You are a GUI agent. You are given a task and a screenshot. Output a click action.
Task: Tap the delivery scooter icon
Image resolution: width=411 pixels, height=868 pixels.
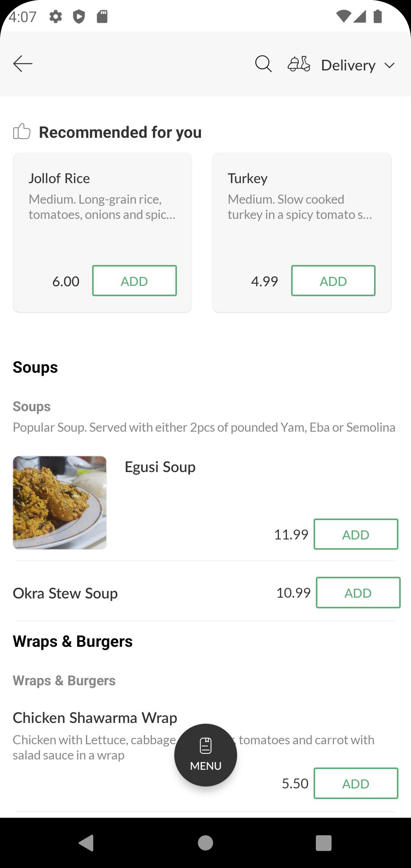(299, 64)
